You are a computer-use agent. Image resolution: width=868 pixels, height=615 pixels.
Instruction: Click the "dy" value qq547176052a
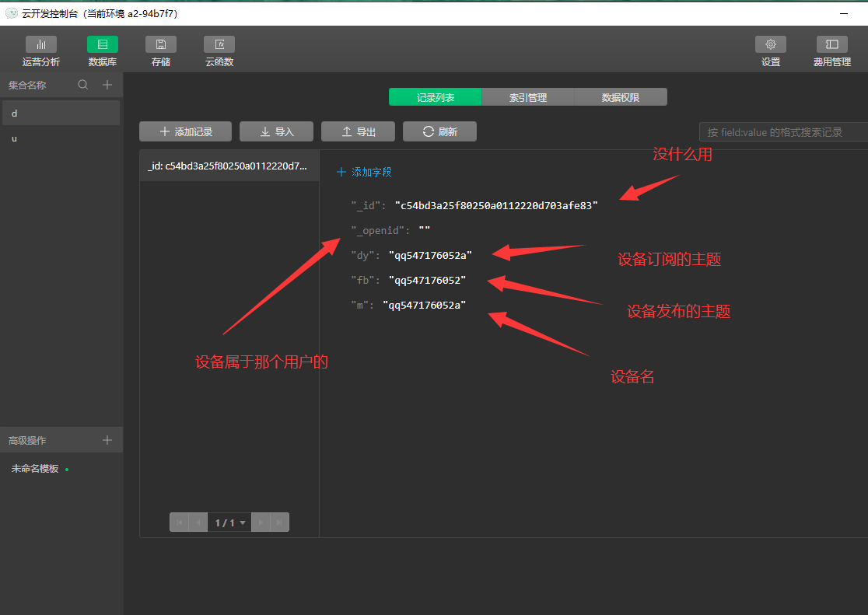pyautogui.click(x=430, y=255)
